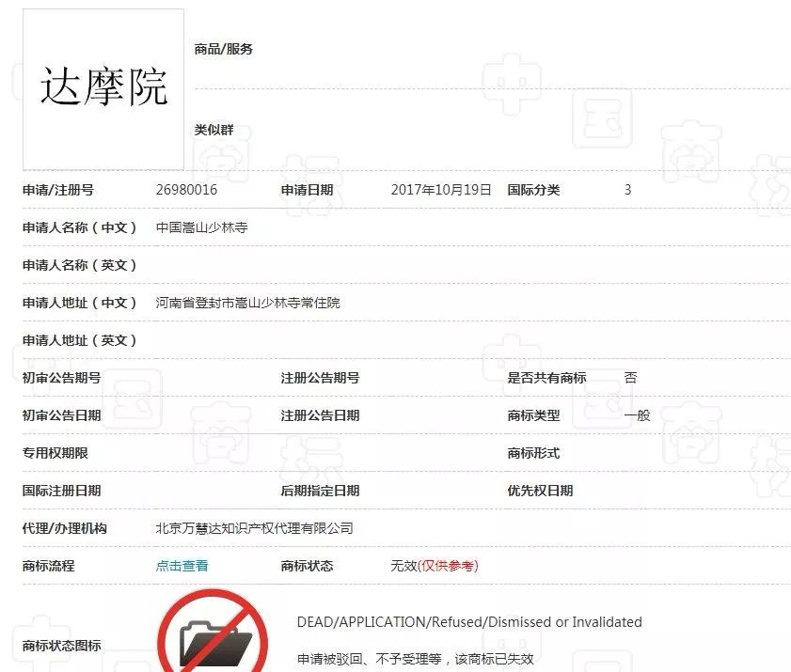This screenshot has width=791, height=672.
Task: Click the 注册公告期号 label
Action: 320,378
